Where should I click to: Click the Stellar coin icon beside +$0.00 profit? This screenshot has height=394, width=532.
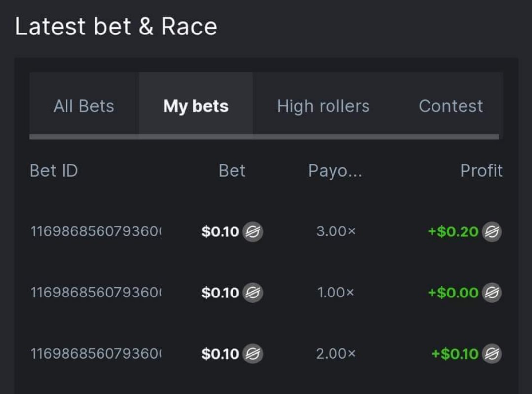tap(492, 293)
